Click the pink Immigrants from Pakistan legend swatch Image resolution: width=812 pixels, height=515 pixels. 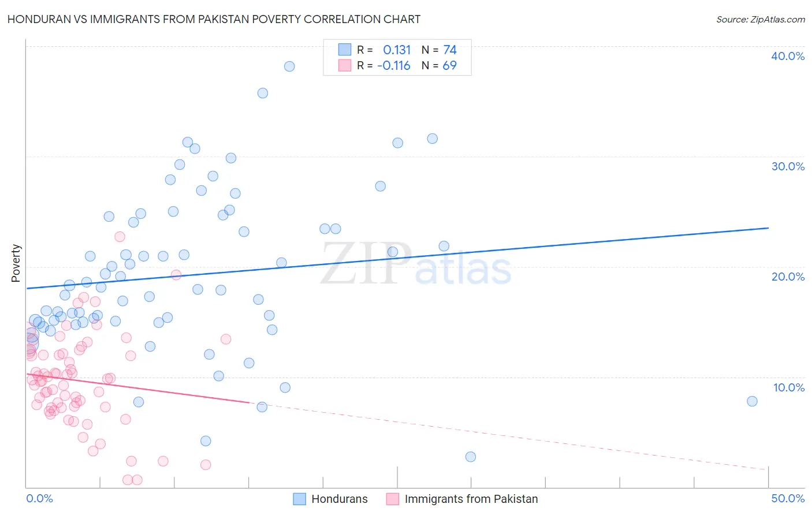[x=393, y=499]
